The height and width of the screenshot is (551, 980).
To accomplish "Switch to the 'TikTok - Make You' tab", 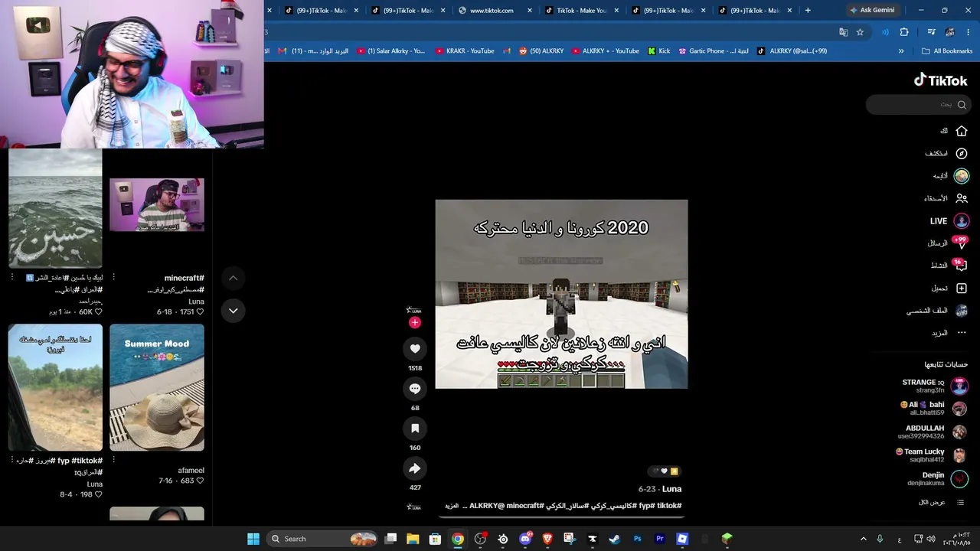I will click(580, 11).
